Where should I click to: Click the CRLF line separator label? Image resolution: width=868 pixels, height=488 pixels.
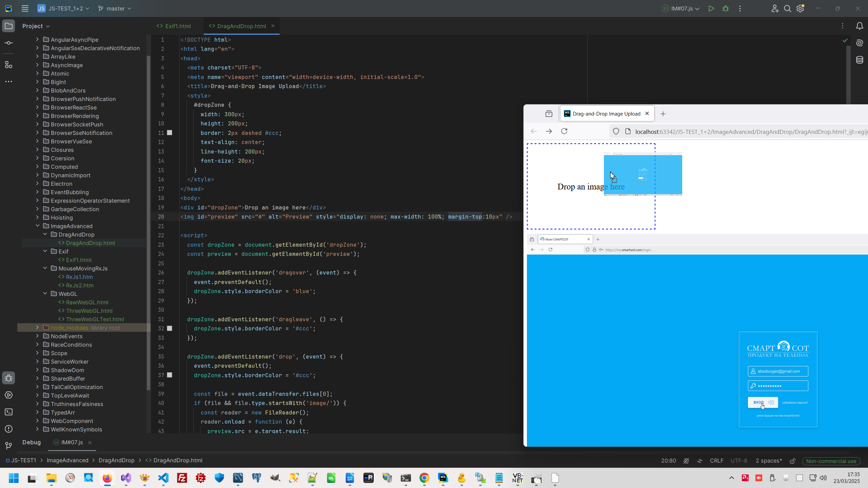716,461
